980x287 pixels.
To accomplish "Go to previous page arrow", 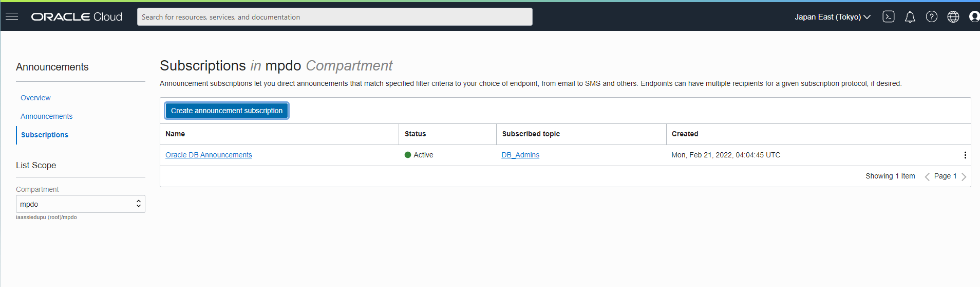I will point(927,176).
